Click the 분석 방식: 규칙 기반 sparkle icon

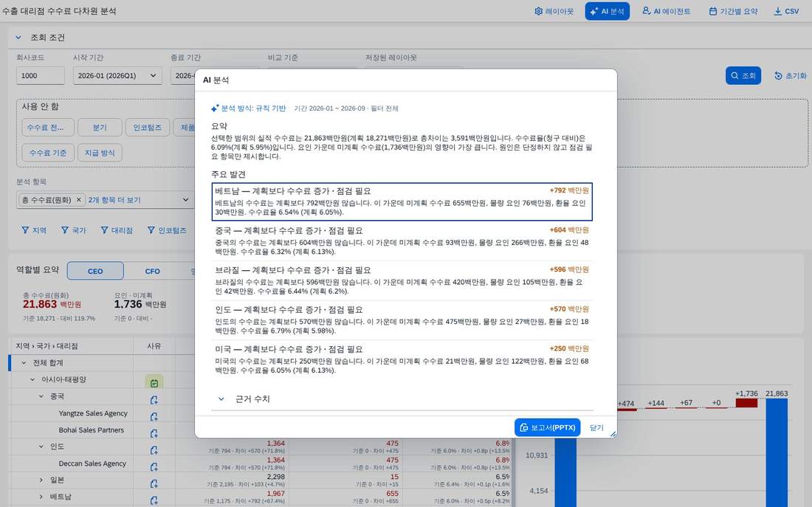[215, 108]
